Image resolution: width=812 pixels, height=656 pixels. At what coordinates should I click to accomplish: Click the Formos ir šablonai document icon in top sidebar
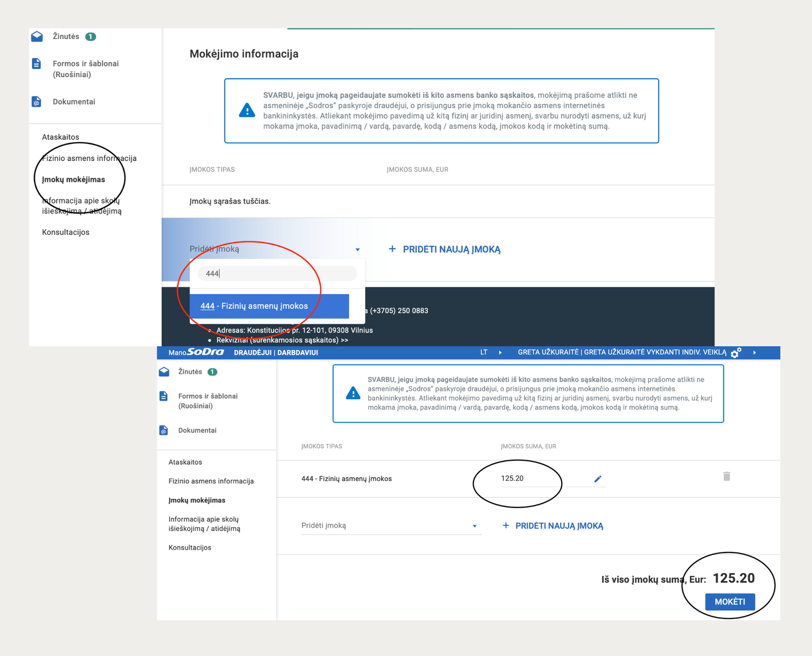[x=37, y=63]
